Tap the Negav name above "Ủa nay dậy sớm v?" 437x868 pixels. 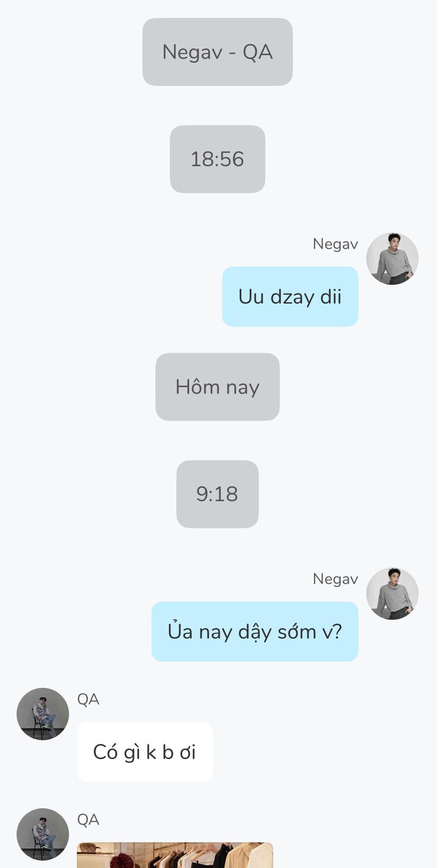[x=335, y=579]
